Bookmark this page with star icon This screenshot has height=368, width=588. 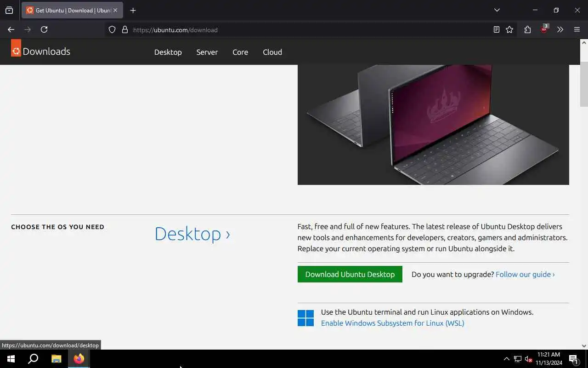(x=509, y=29)
